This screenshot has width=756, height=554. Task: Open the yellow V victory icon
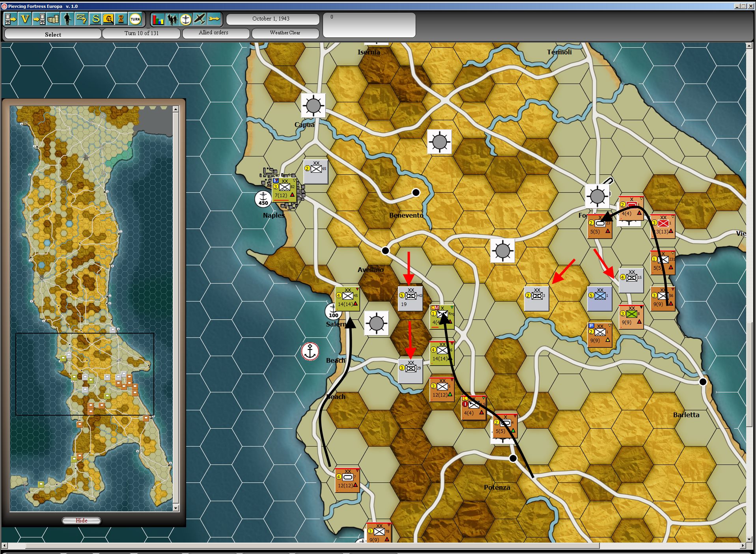coord(24,19)
